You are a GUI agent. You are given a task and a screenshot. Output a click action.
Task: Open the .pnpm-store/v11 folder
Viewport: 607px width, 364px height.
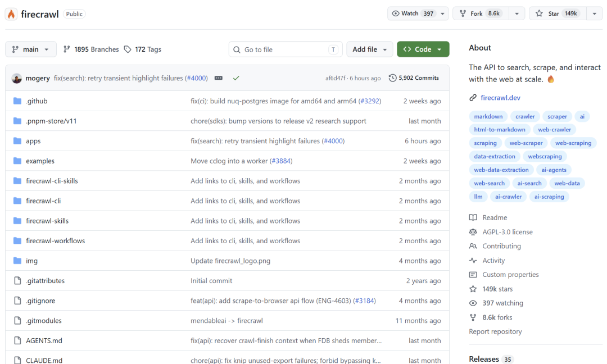pyautogui.click(x=51, y=121)
